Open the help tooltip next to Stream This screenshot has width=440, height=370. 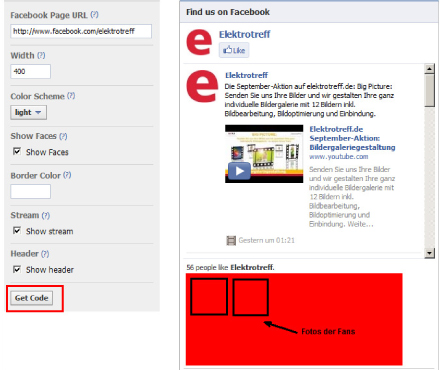(x=46, y=216)
